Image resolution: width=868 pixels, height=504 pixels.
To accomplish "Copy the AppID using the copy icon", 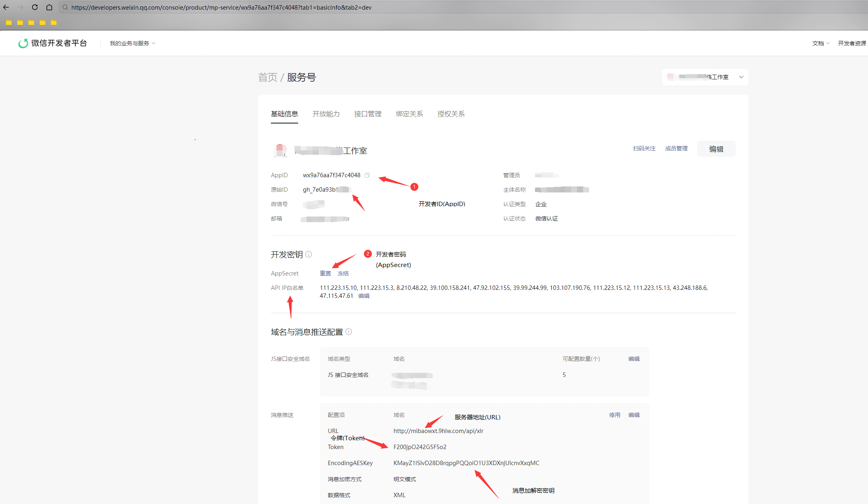I will coord(367,175).
